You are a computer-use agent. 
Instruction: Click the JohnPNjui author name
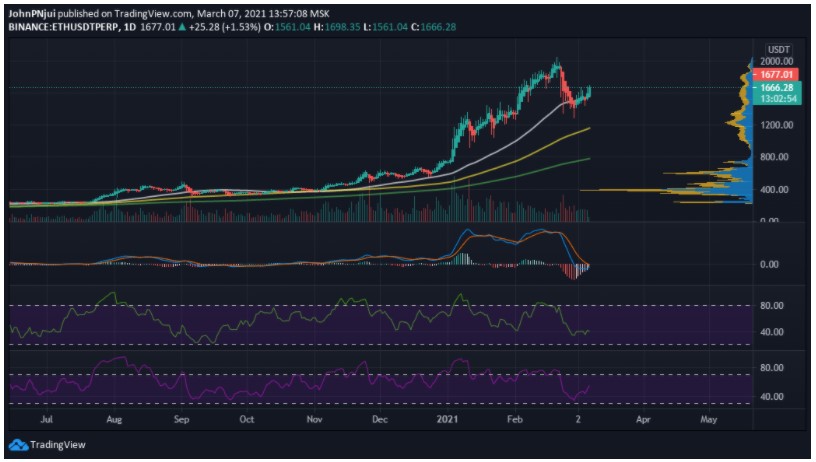pos(32,14)
